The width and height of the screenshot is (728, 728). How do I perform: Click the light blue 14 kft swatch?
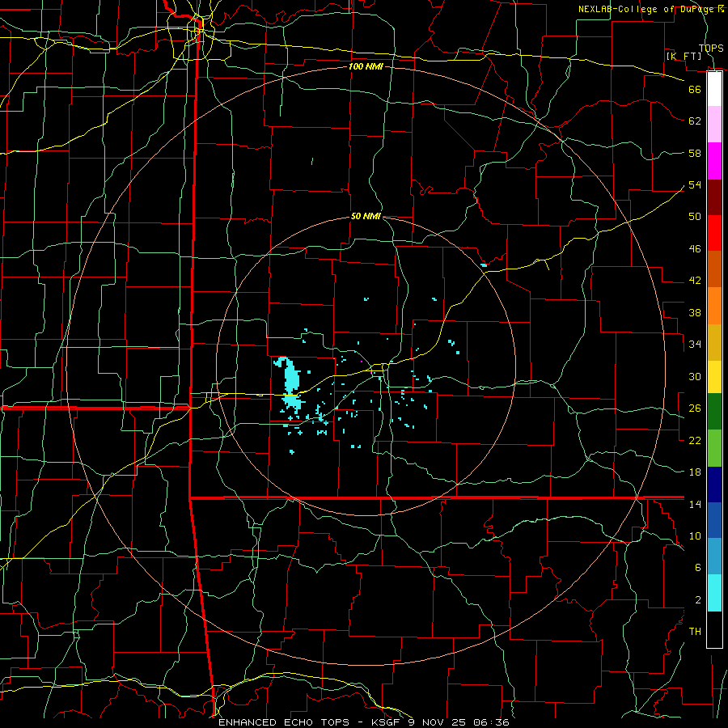[x=714, y=557]
